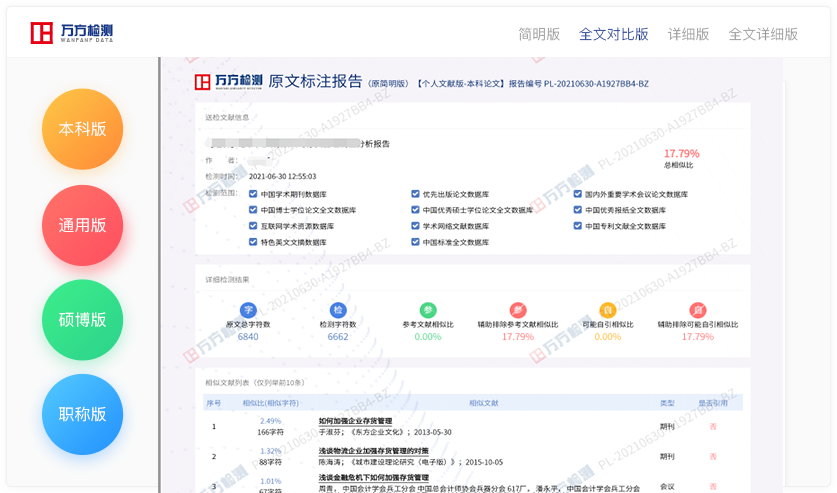Click the 1.32% similarity value in row 2
This screenshot has width=837, height=493.
(271, 451)
